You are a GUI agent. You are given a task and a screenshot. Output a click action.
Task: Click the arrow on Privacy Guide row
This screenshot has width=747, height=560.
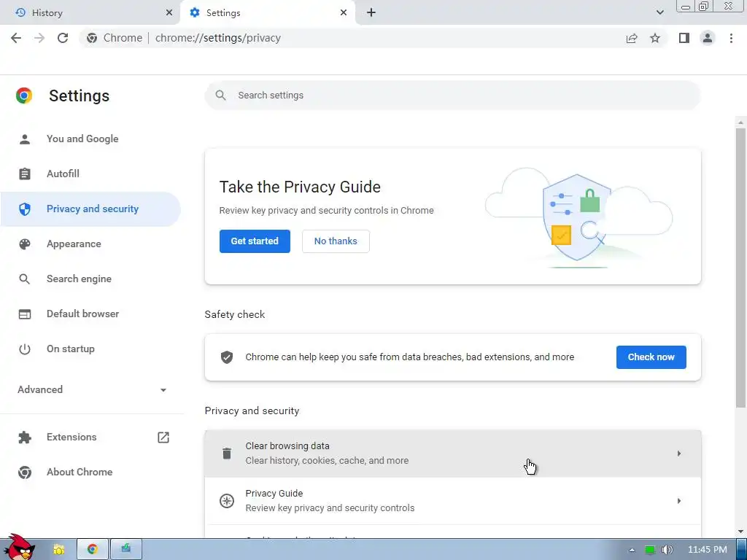(x=679, y=501)
